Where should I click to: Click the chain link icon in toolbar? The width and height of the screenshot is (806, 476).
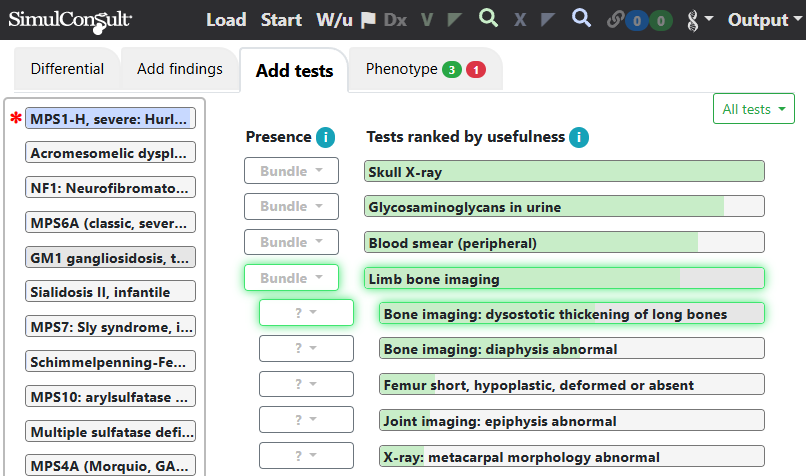point(615,20)
